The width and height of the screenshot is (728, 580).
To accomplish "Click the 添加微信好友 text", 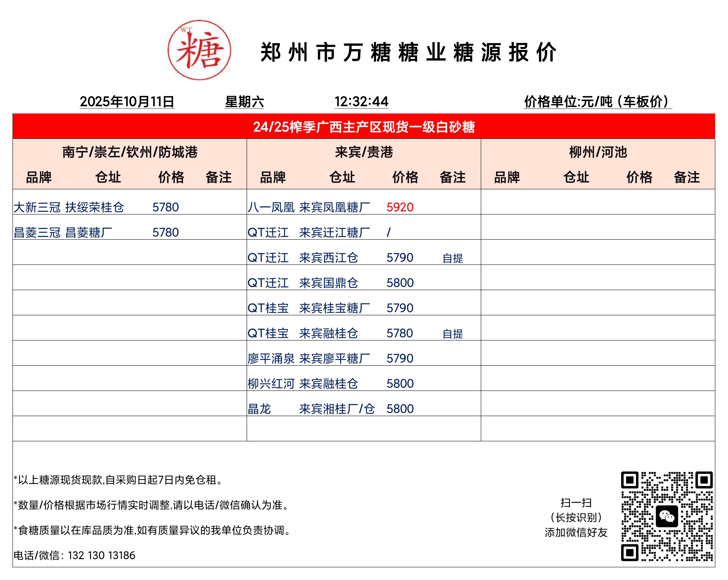I will [576, 532].
